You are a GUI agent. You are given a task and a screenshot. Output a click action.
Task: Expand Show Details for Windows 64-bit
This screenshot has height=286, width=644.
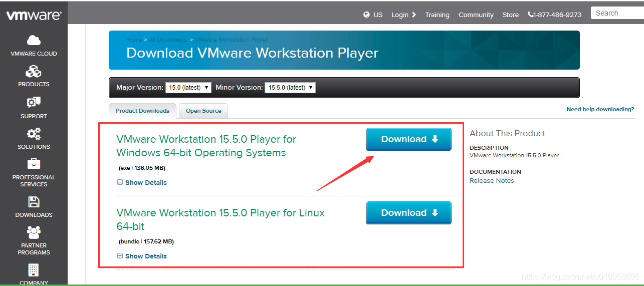142,182
